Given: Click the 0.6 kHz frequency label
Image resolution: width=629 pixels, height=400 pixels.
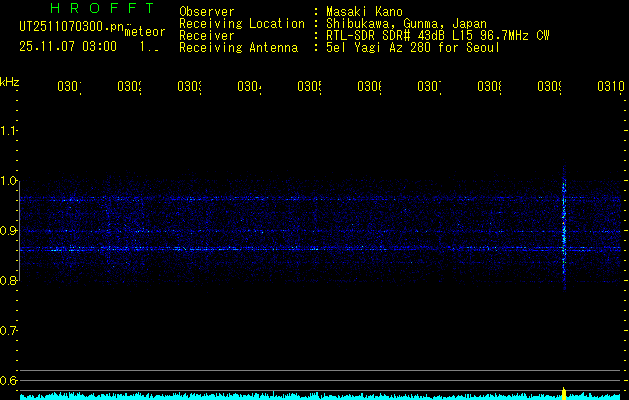Looking at the screenshot, I should pyautogui.click(x=8, y=380).
